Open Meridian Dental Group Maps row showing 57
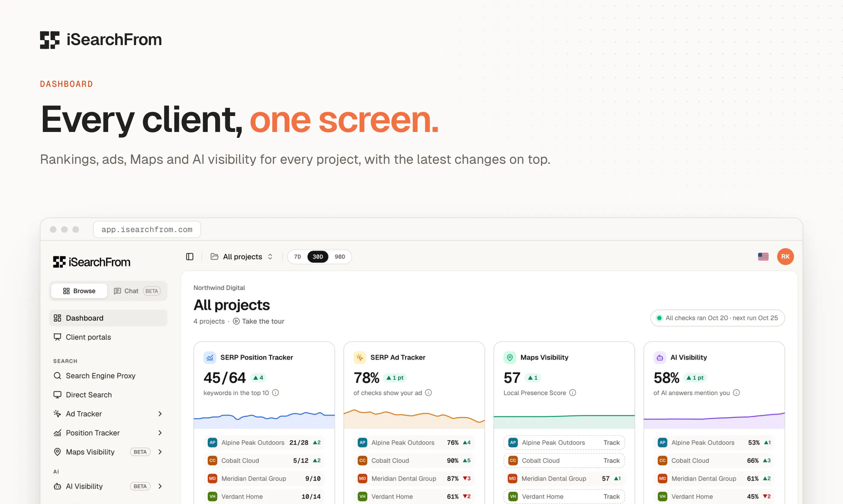The image size is (843, 504). tap(564, 479)
